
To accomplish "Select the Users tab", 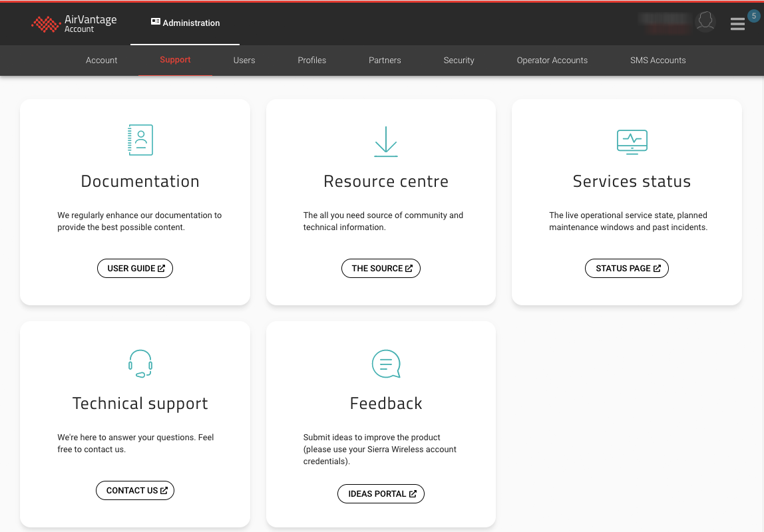I will 244,61.
